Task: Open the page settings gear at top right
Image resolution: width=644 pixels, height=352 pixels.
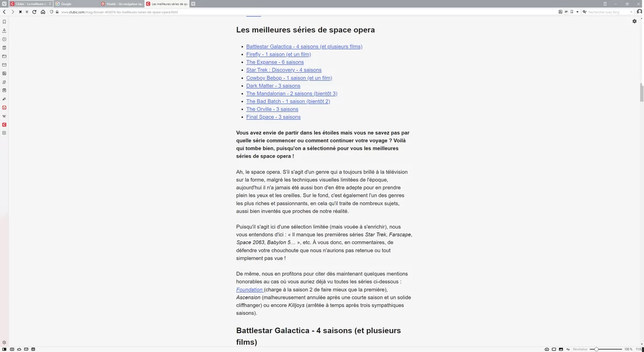Action: point(634,21)
